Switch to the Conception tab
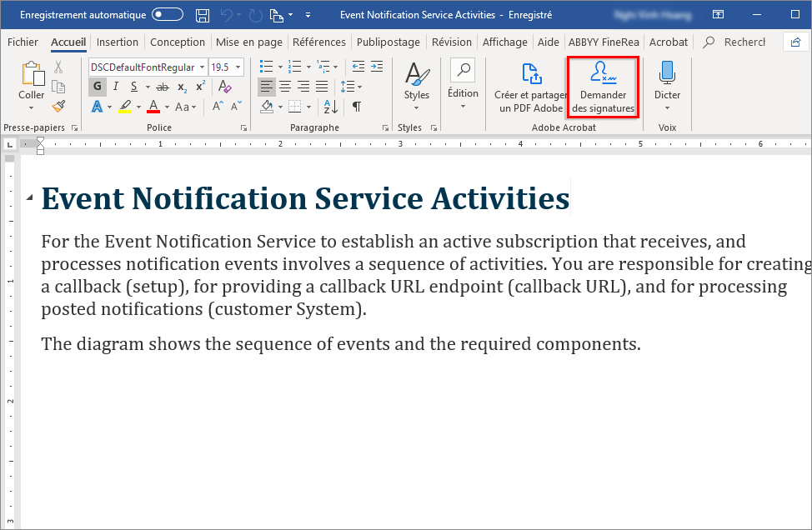 click(178, 42)
